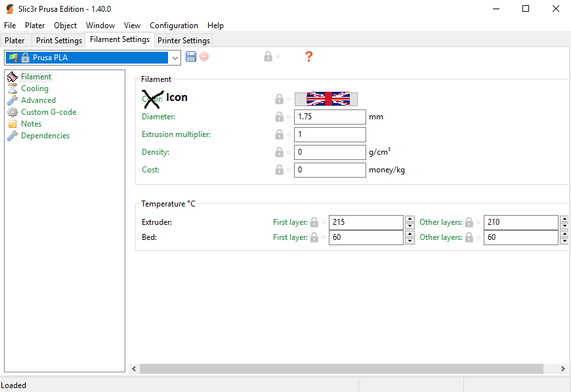Click the Notes icon in sidebar
The width and height of the screenshot is (571, 392).
[x=12, y=124]
